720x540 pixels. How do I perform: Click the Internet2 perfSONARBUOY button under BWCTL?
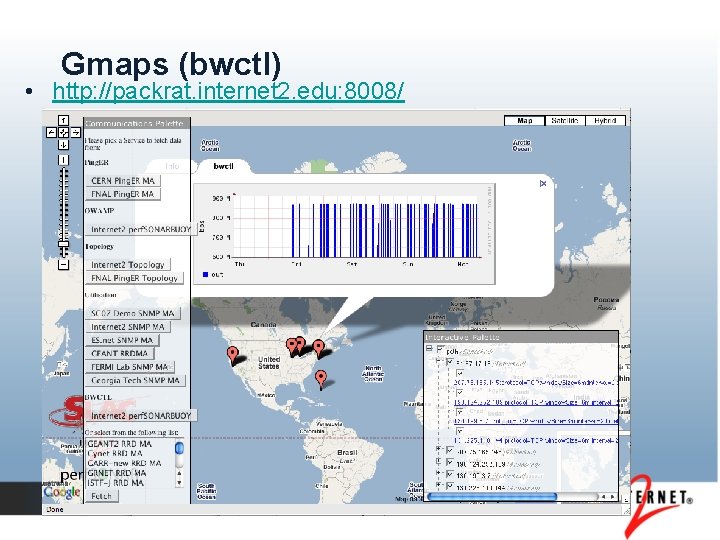click(141, 416)
